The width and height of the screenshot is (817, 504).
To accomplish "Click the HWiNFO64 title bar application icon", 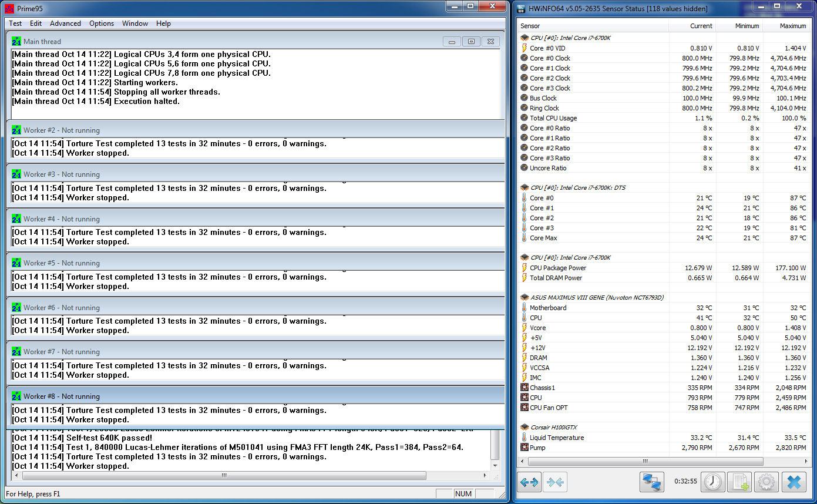I will click(x=522, y=9).
